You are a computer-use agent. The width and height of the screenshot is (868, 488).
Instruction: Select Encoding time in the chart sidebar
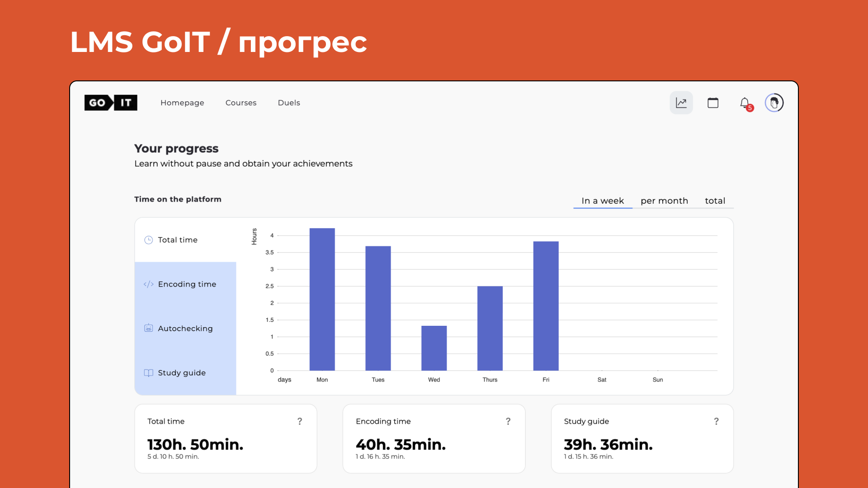click(x=185, y=284)
